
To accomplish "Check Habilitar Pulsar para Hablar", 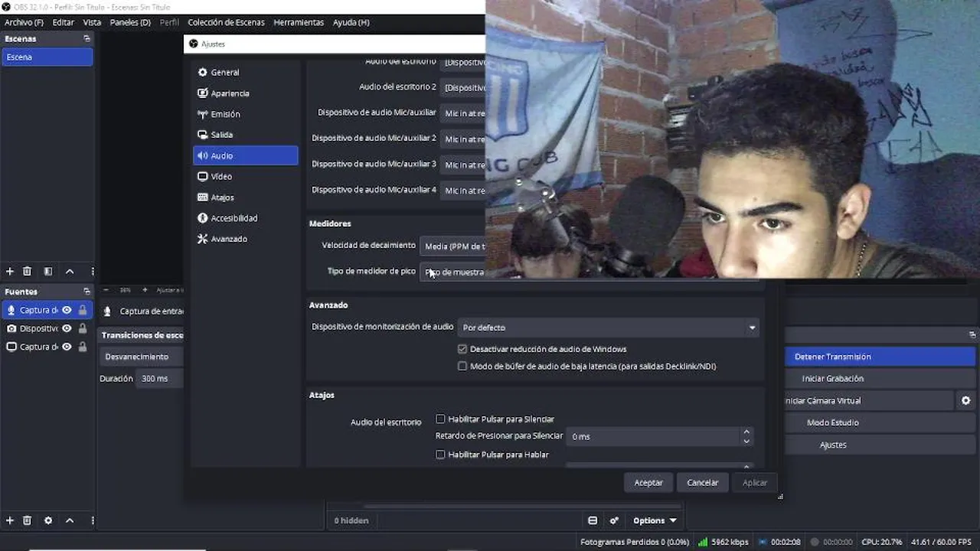I will tap(440, 455).
